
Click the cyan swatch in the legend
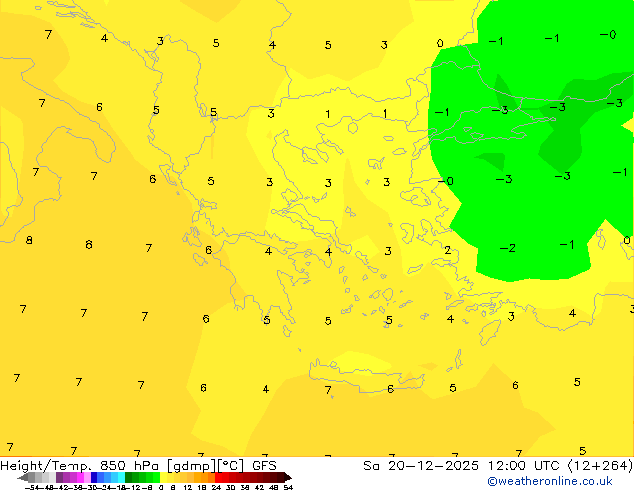tap(122, 478)
